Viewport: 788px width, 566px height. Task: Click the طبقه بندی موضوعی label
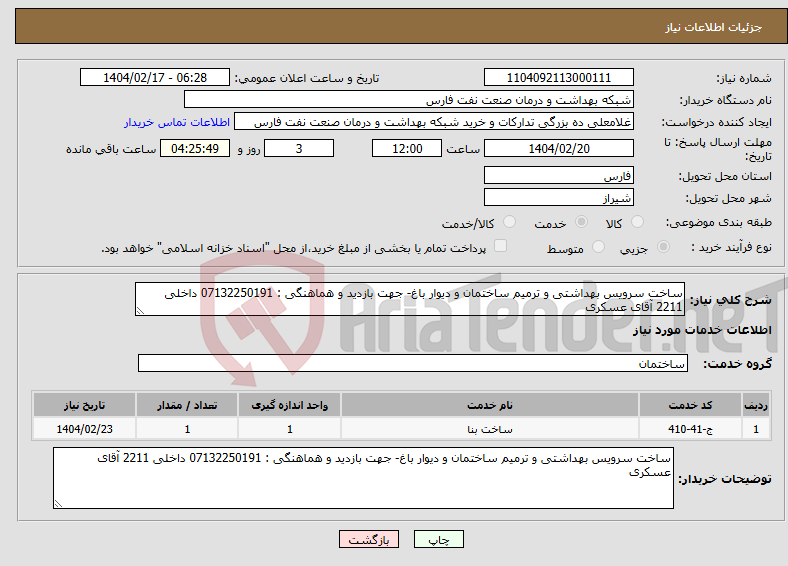click(x=719, y=222)
